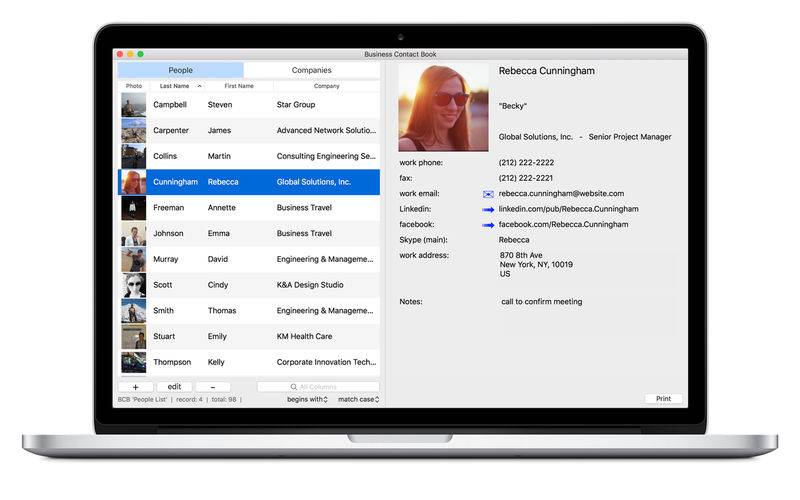Click the large Rebecca Cunningham portrait
800x500 pixels.
[x=443, y=107]
